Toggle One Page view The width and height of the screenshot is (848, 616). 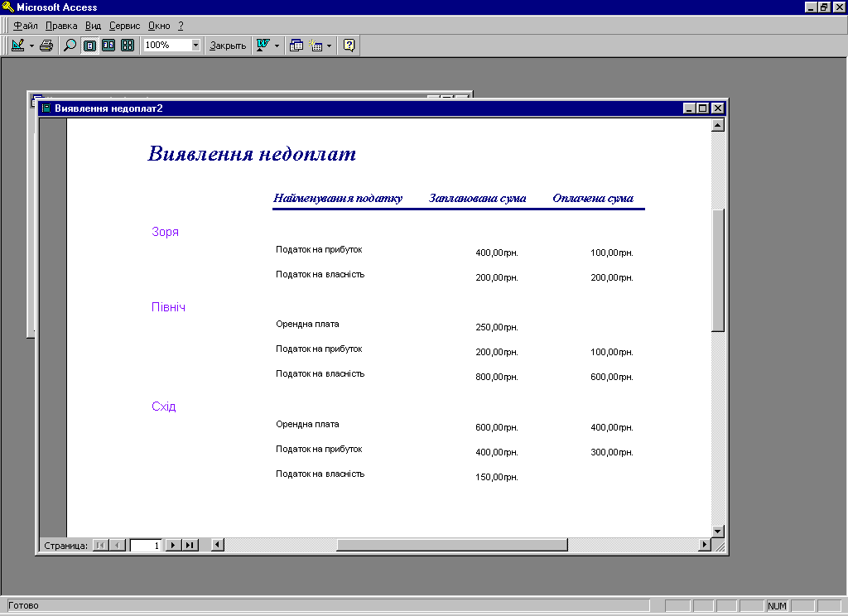[x=89, y=46]
